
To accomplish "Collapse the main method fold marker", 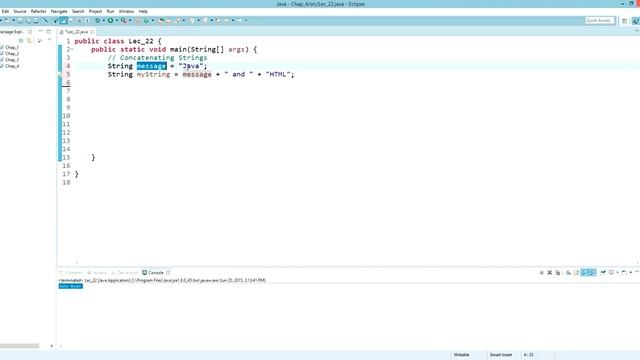I will pyautogui.click(x=72, y=49).
